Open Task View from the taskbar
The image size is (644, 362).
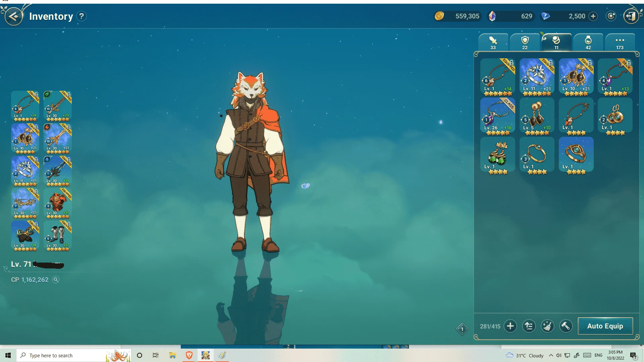tap(156, 355)
